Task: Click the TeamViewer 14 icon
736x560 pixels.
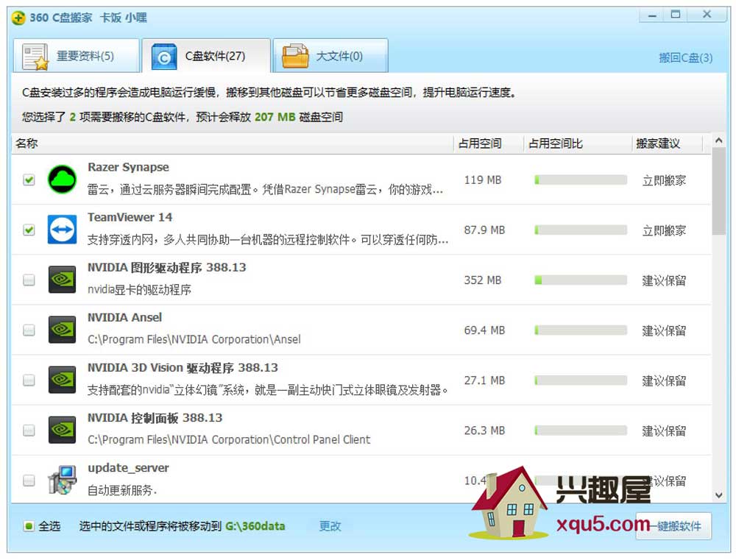Action: click(x=62, y=230)
